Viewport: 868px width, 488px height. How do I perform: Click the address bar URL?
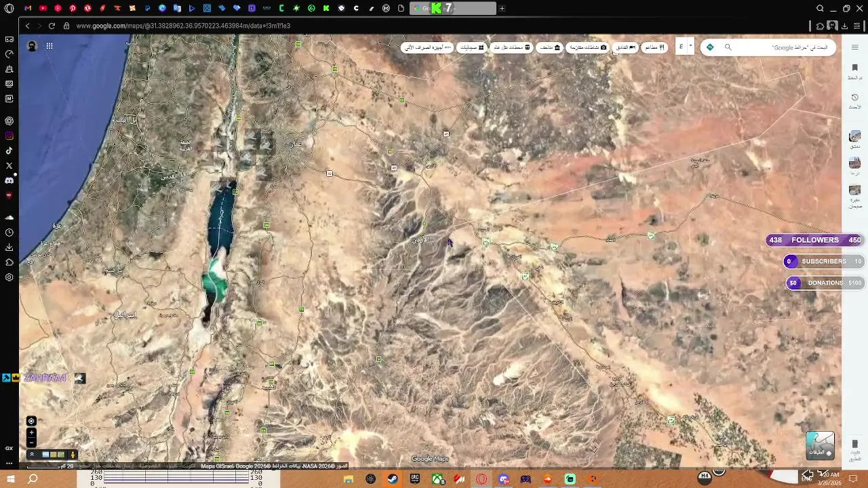(183, 26)
